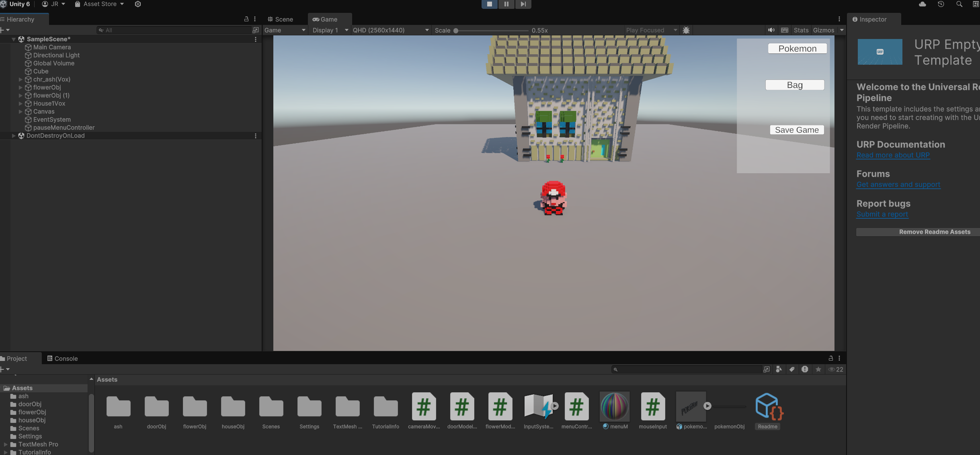Click the Pokemon menu button
Screen dimensions: 980x455
(x=797, y=49)
